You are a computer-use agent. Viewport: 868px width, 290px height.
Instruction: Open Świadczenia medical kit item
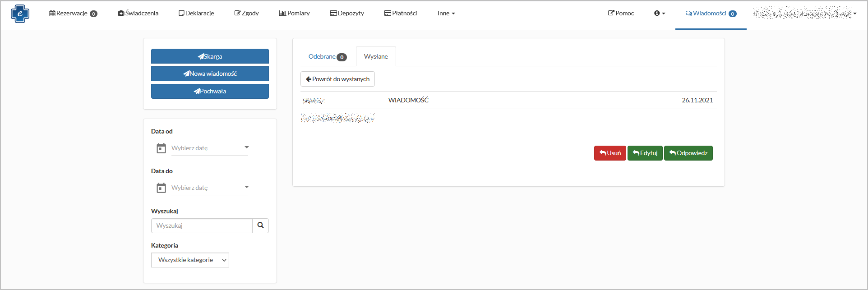138,14
